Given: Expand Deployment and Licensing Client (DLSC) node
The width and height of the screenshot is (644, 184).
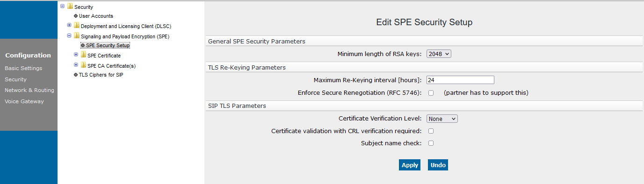Looking at the screenshot, I should (x=69, y=25).
